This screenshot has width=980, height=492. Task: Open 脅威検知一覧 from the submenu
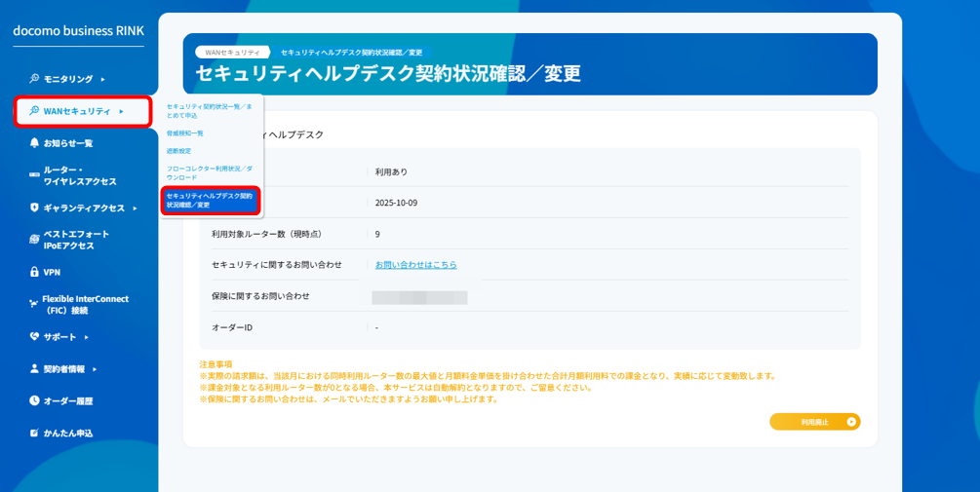click(185, 133)
